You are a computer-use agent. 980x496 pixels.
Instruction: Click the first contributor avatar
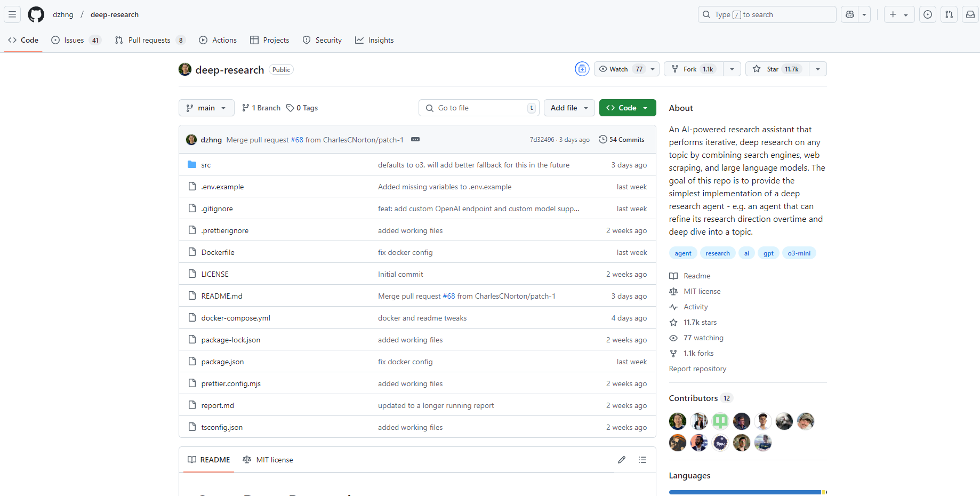point(678,421)
